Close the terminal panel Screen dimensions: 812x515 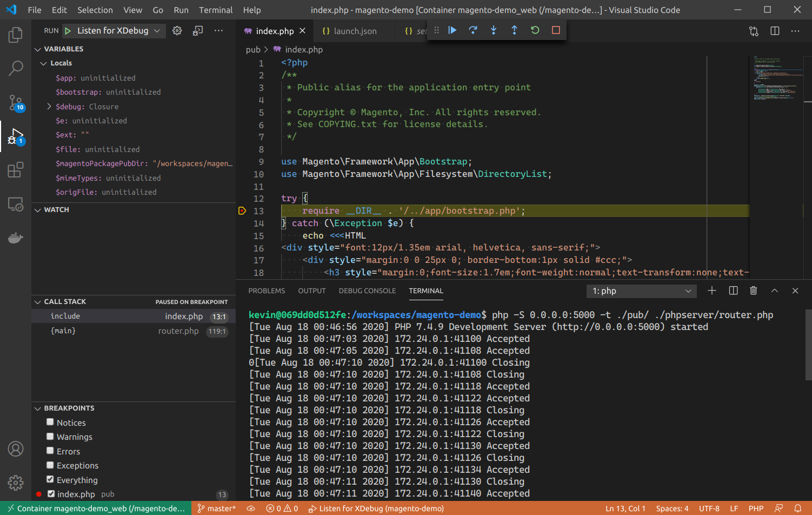[x=795, y=290]
